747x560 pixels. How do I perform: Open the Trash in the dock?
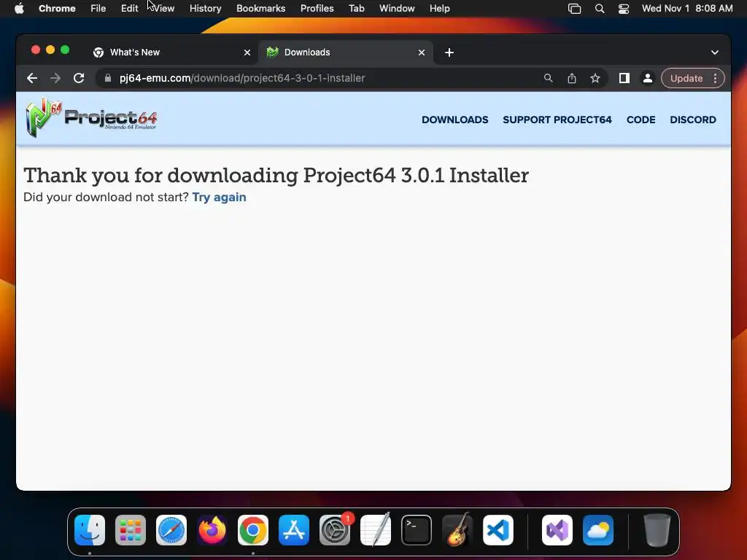(657, 530)
